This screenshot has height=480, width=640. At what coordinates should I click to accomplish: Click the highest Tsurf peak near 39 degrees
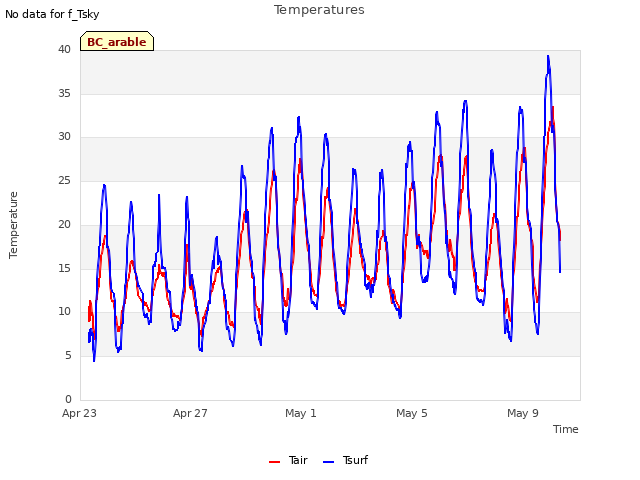pos(548,57)
